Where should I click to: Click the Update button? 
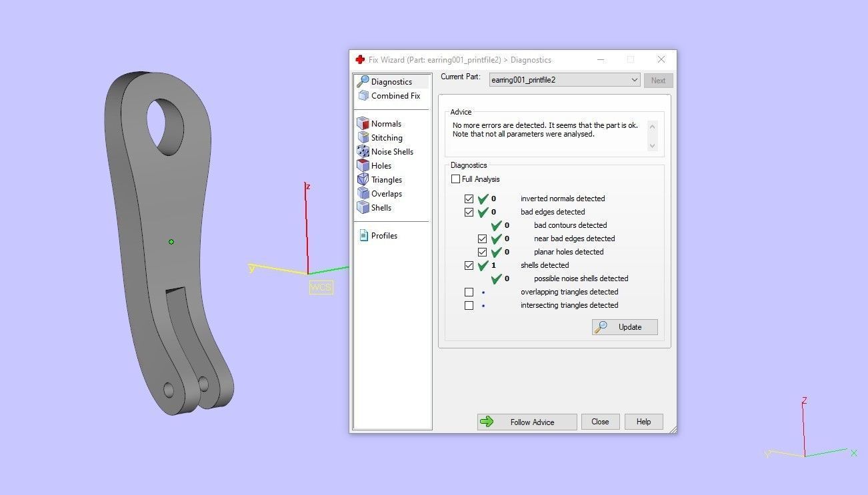pos(625,327)
